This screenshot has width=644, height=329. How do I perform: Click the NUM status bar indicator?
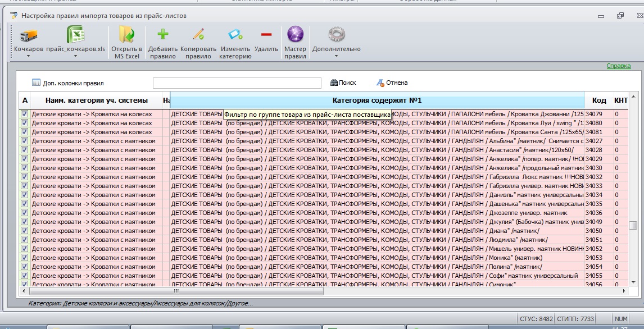(620, 319)
